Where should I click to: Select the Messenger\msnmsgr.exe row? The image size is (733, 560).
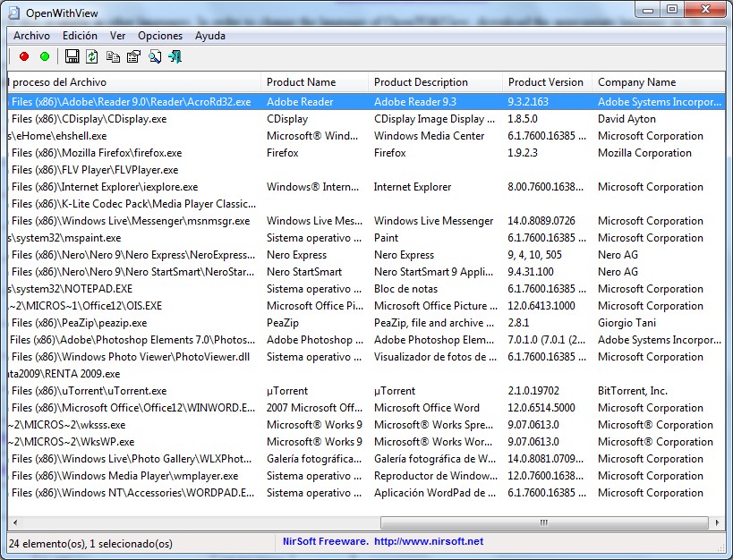click(366, 221)
